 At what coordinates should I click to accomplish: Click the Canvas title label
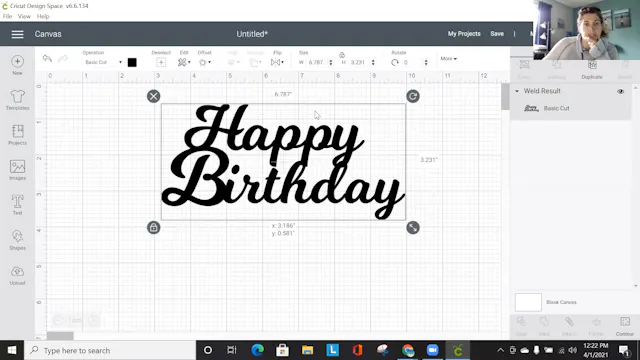pyautogui.click(x=48, y=34)
